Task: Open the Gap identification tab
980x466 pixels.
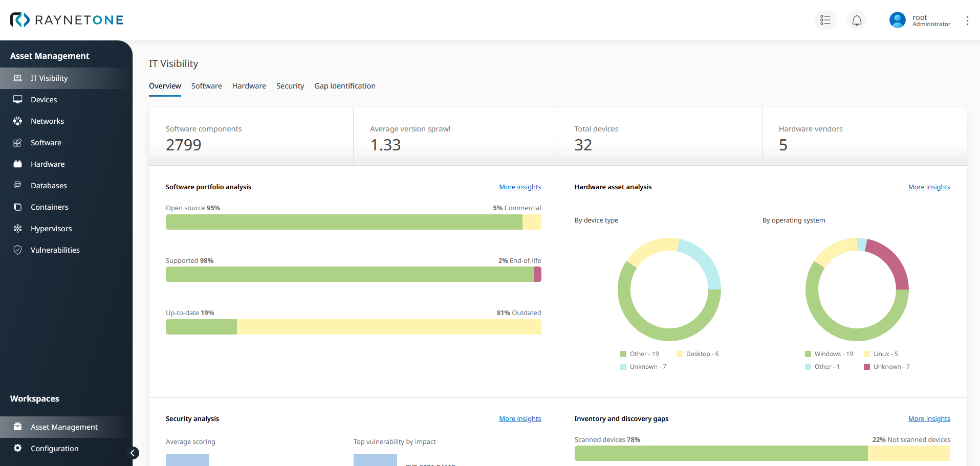Action: [x=344, y=86]
